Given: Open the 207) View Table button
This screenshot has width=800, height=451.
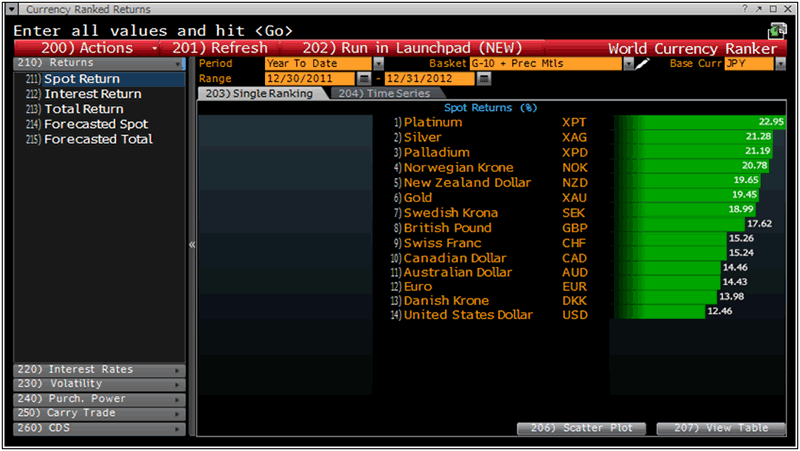Looking at the screenshot, I should [x=721, y=428].
